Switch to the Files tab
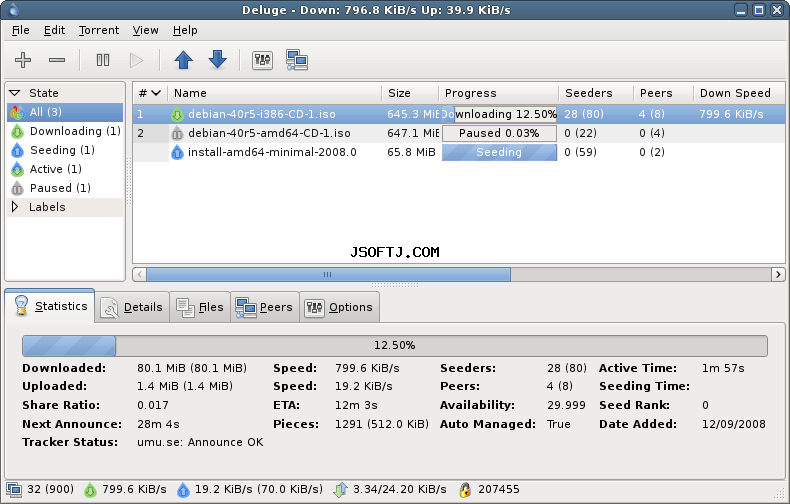This screenshot has height=504, width=790. pos(200,307)
